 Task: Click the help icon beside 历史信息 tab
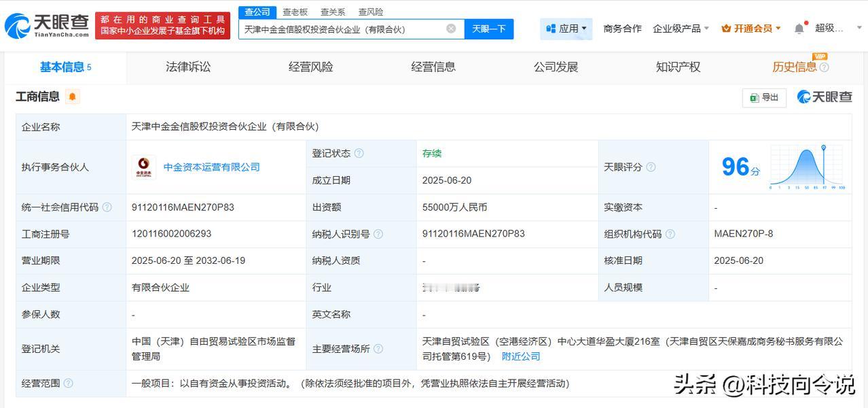click(x=825, y=67)
